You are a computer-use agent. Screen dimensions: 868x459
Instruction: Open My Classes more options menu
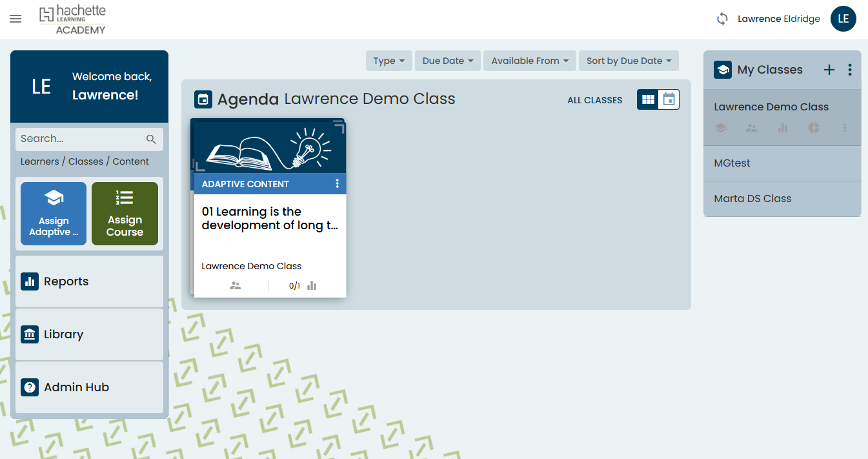tap(850, 70)
